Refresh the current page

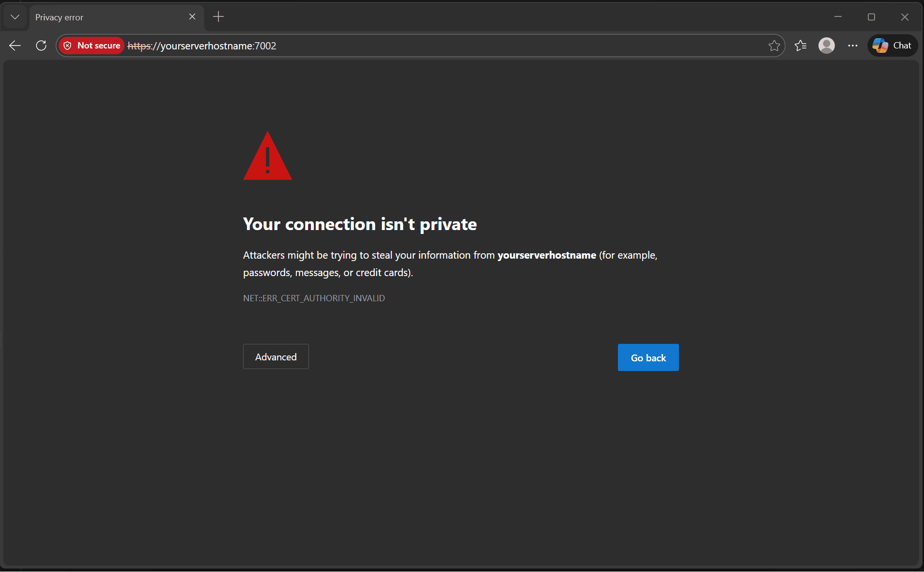(41, 46)
